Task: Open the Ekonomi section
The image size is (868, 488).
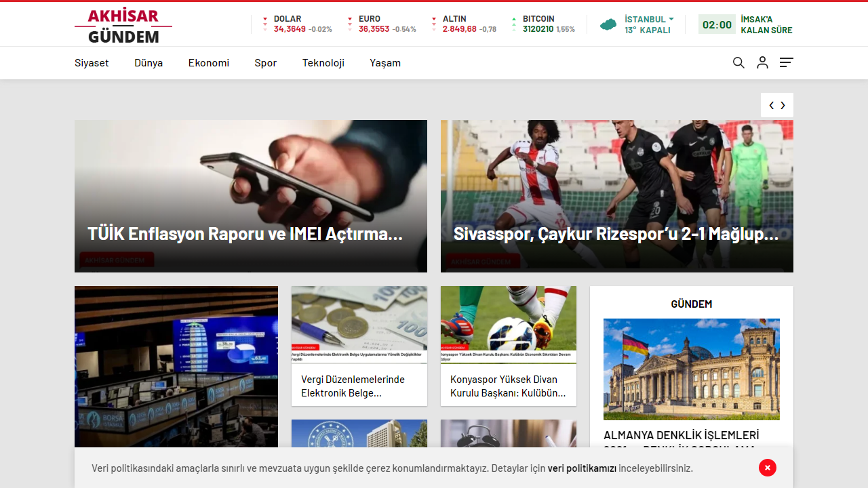Action: point(208,62)
